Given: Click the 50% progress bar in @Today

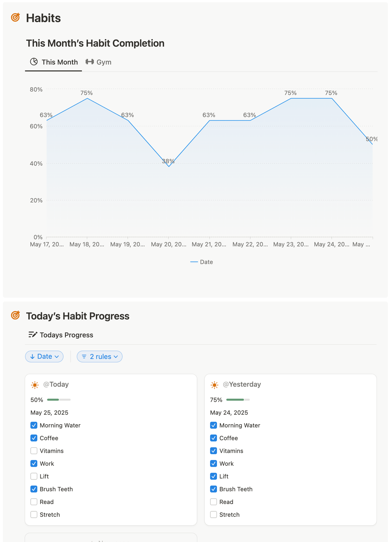Looking at the screenshot, I should click(x=59, y=400).
